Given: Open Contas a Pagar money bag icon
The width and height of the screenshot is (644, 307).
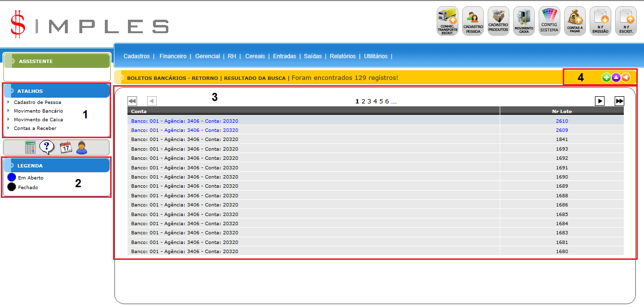Looking at the screenshot, I should 575,21.
